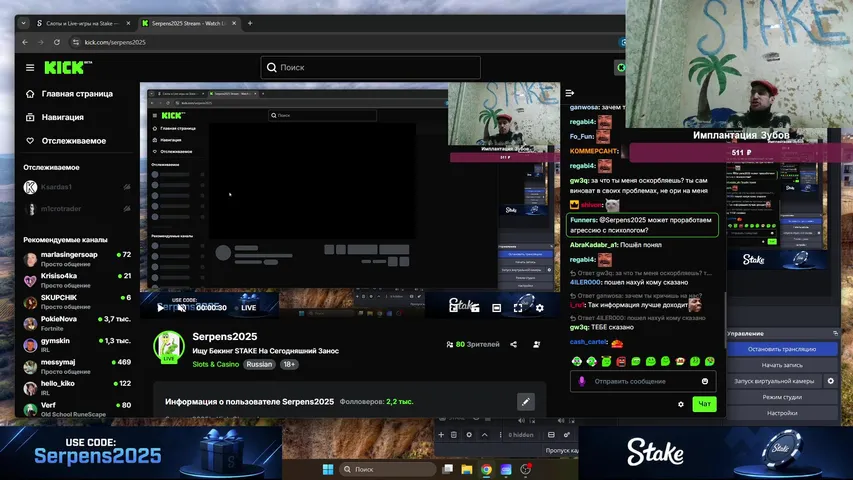Click Запуск виртуальной камеры in OBS
Screen dimensions: 853x480
[774, 381]
